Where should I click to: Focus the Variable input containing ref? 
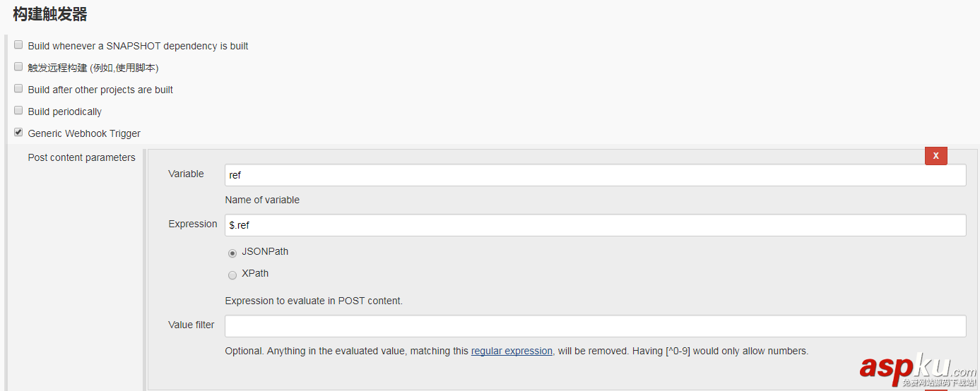click(x=595, y=175)
